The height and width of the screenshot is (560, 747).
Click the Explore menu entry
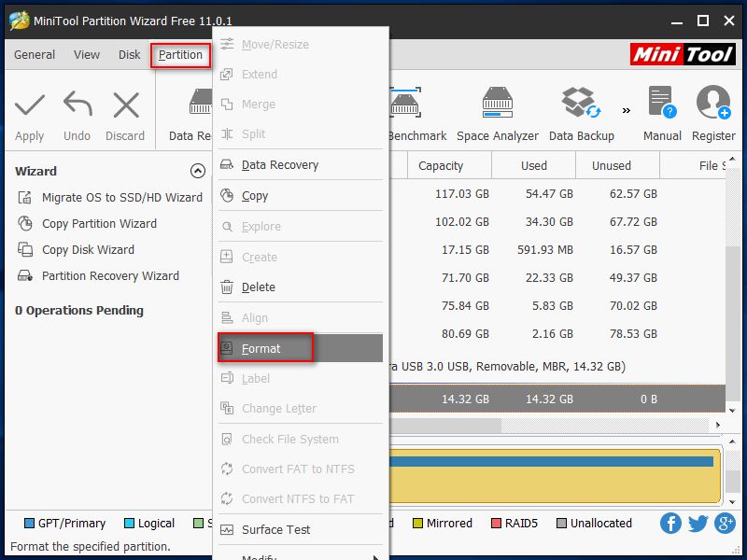pyautogui.click(x=300, y=226)
